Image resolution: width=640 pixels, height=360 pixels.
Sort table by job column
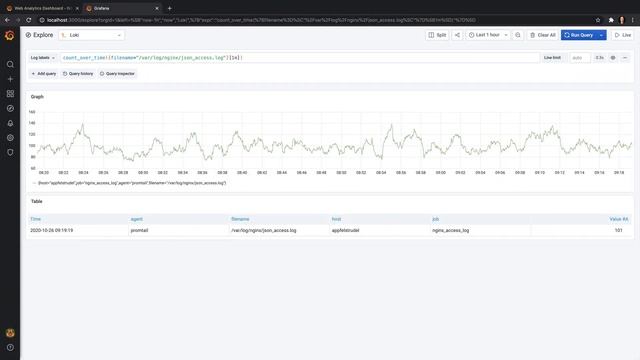(435, 219)
